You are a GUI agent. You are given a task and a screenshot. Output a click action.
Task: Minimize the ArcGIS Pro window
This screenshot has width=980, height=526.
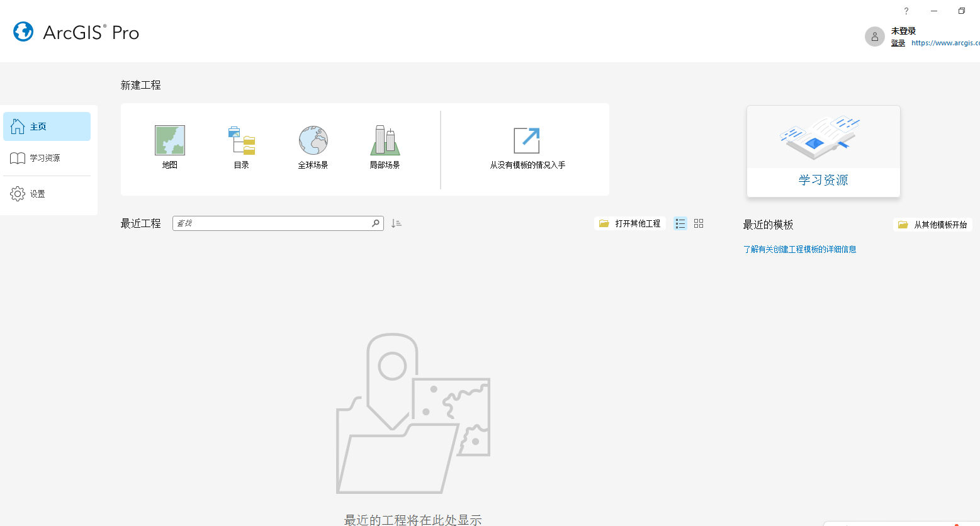(934, 11)
